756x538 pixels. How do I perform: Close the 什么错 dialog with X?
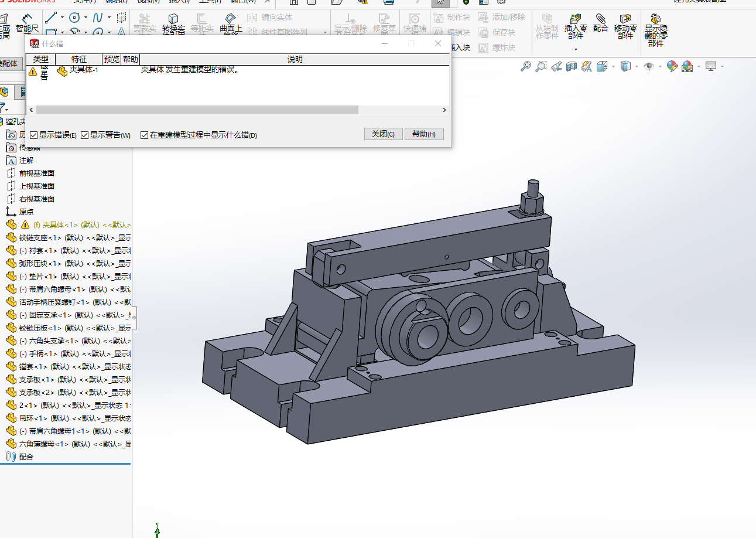[x=438, y=43]
